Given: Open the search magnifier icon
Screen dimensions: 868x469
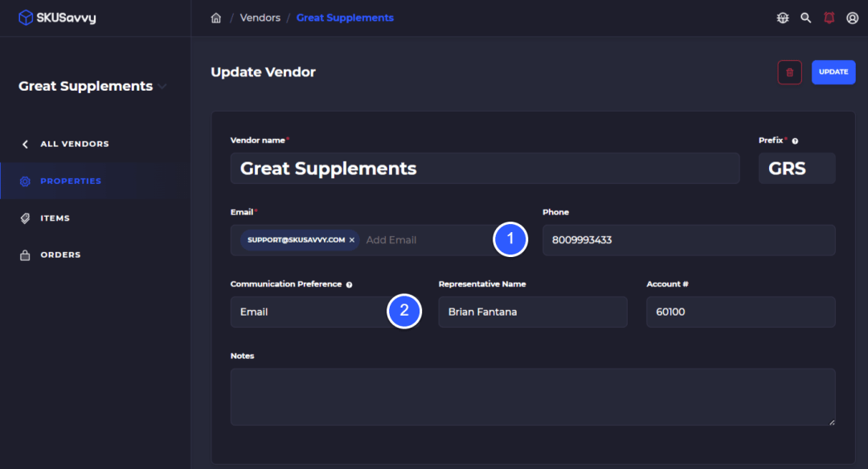Looking at the screenshot, I should [x=806, y=18].
